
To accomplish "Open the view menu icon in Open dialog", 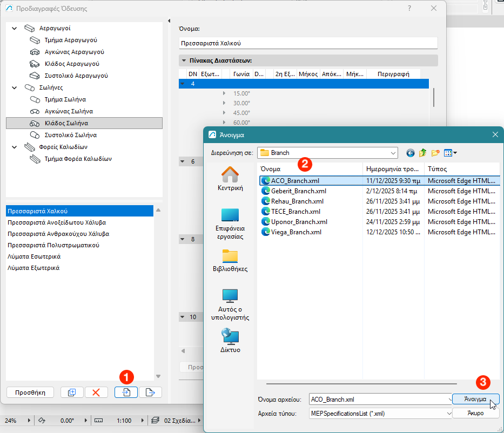I will click(450, 153).
